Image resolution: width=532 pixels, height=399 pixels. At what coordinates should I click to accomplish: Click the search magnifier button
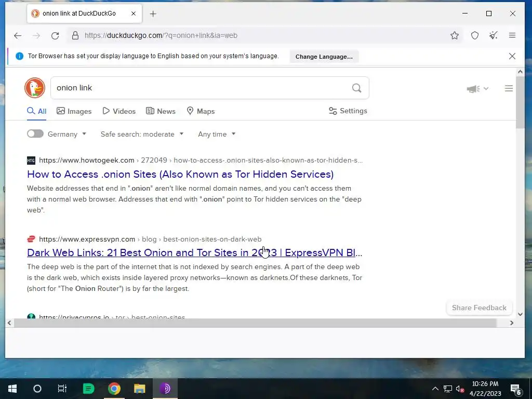pos(356,88)
